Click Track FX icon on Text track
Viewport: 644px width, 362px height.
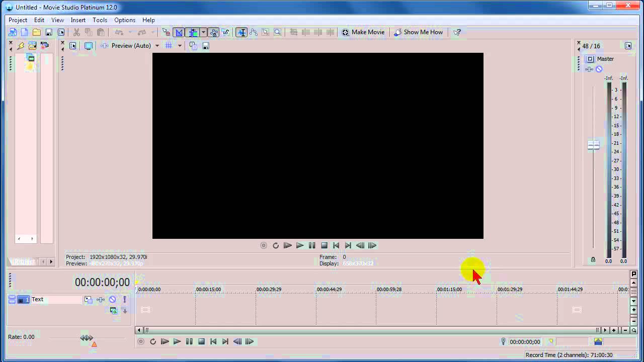click(x=101, y=300)
